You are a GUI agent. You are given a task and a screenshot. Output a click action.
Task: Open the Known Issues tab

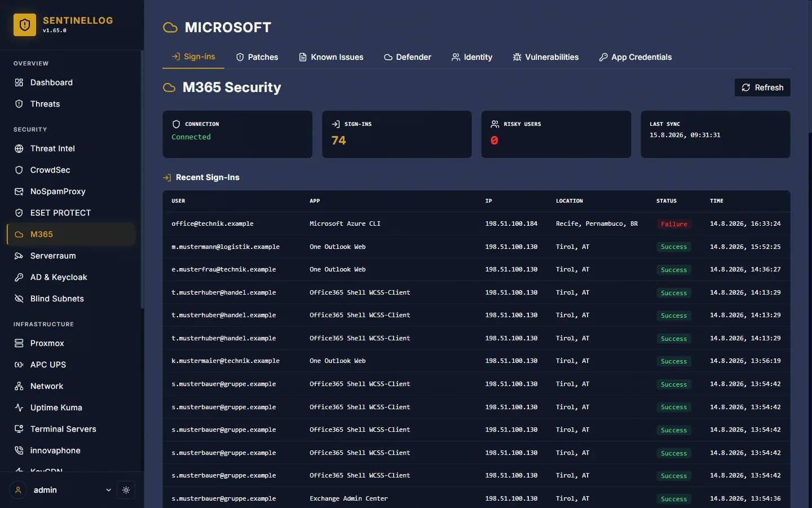point(331,57)
